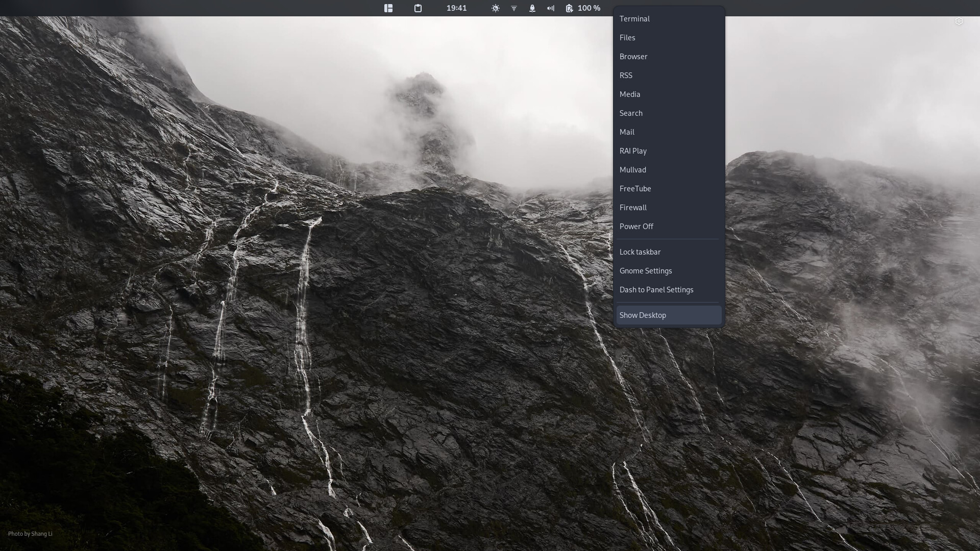Start RAI Play from menu
980x551 pixels.
click(x=633, y=151)
